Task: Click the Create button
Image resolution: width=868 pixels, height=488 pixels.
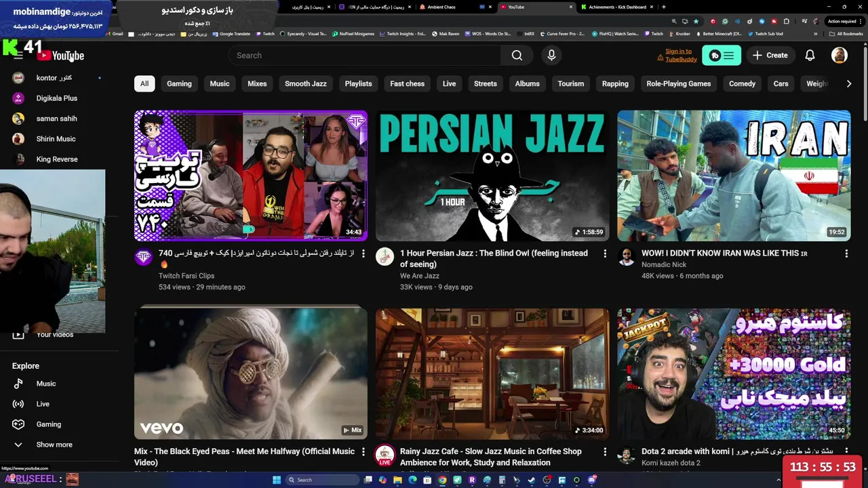Action: [770, 56]
